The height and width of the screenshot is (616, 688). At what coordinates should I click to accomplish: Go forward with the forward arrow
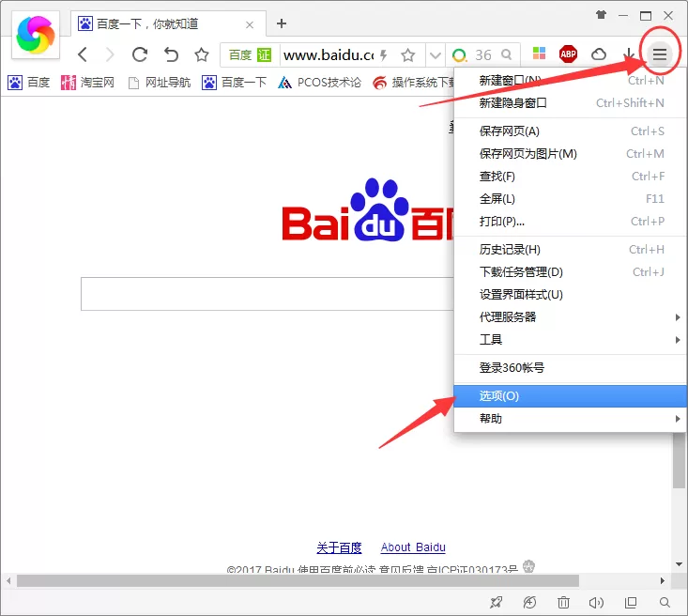click(110, 54)
